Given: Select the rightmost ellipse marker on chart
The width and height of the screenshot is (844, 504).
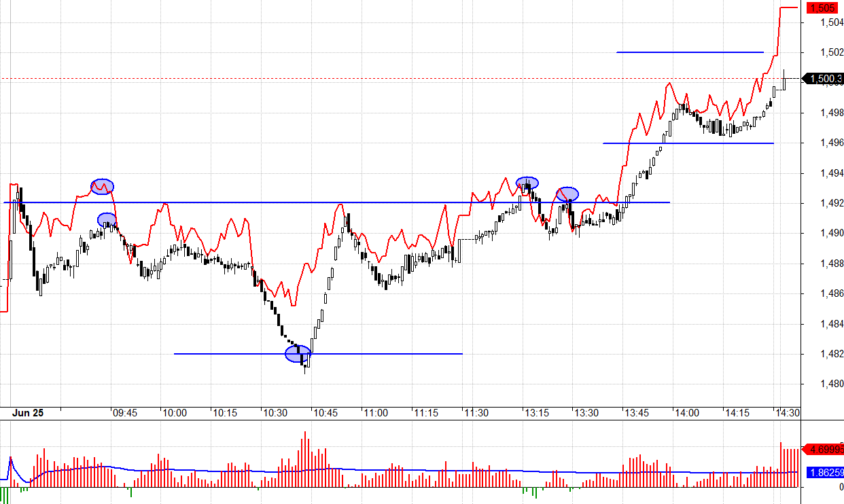Looking at the screenshot, I should coord(567,194).
